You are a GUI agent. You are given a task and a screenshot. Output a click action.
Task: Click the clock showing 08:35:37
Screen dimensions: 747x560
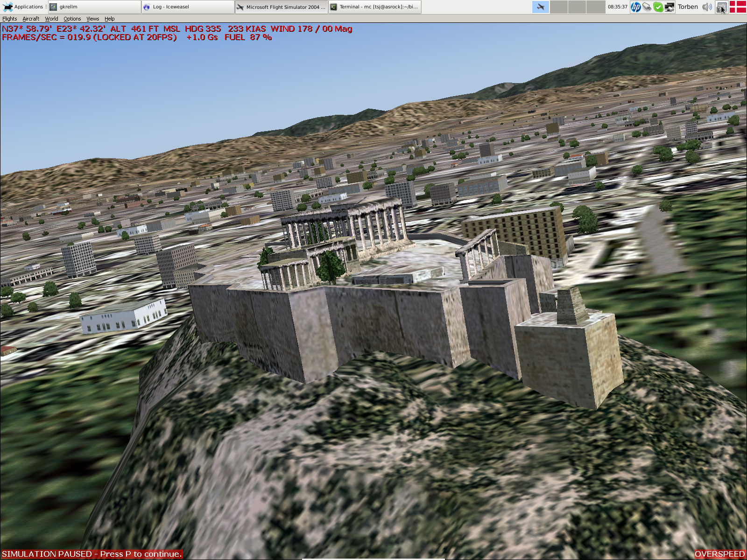click(x=617, y=7)
